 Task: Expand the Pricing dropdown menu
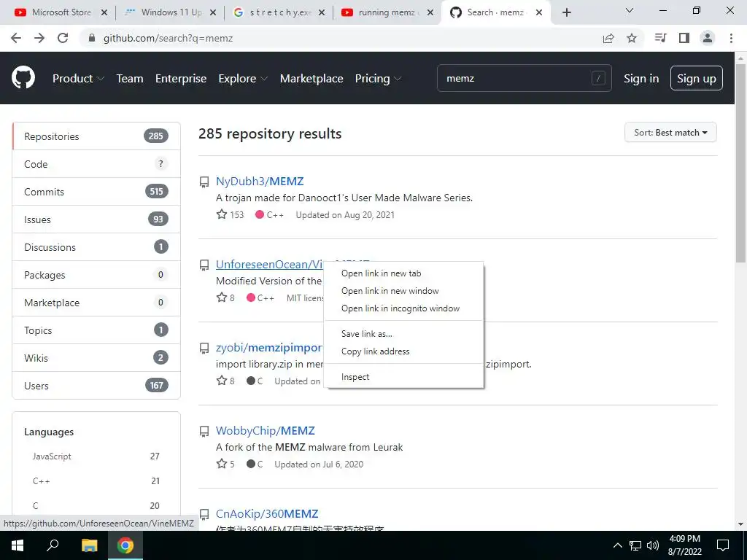pos(378,79)
